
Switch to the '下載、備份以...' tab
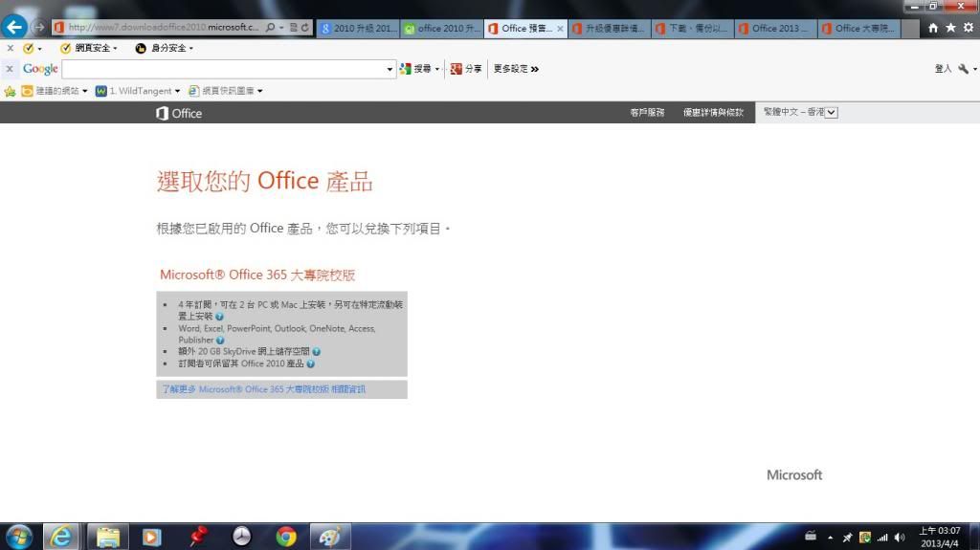click(x=693, y=28)
